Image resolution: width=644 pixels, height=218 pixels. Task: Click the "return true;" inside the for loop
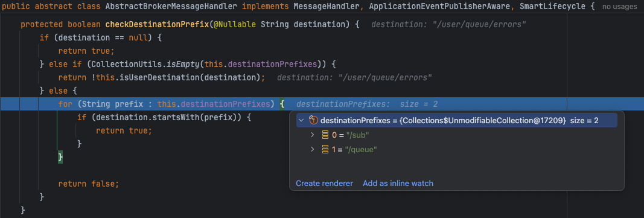pos(124,130)
